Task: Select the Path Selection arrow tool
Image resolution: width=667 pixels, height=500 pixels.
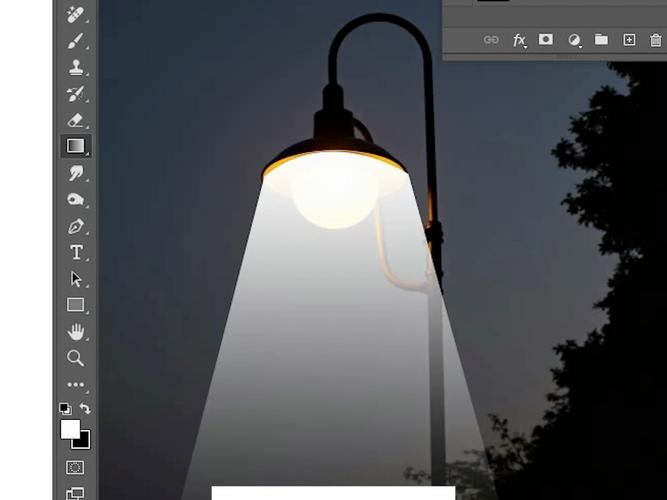Action: [75, 279]
